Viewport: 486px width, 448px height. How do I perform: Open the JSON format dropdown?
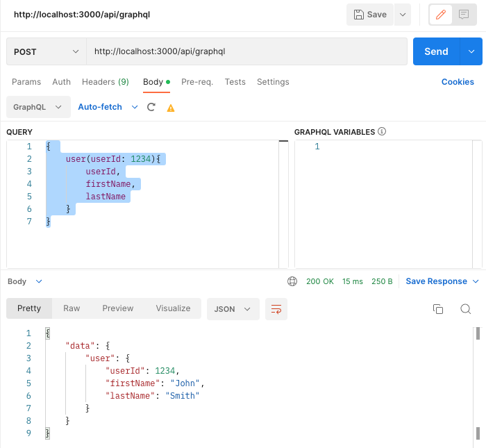(233, 309)
